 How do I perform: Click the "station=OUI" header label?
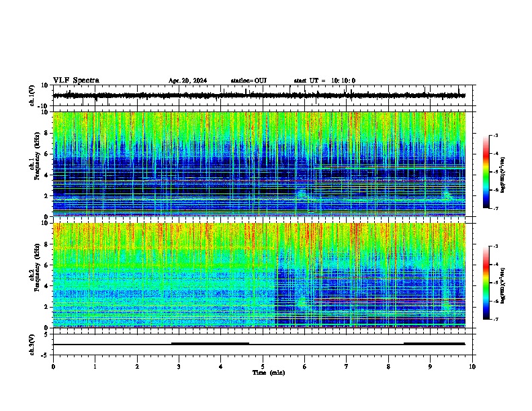pyautogui.click(x=249, y=81)
